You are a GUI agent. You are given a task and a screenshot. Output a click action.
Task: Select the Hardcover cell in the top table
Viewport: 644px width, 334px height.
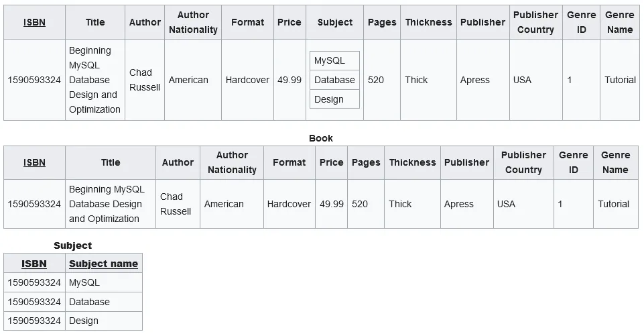pos(247,80)
